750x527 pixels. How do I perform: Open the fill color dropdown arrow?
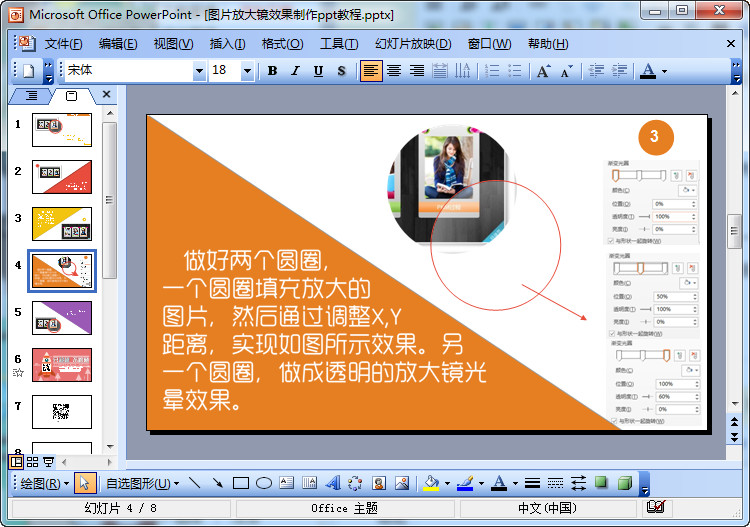[x=447, y=484]
